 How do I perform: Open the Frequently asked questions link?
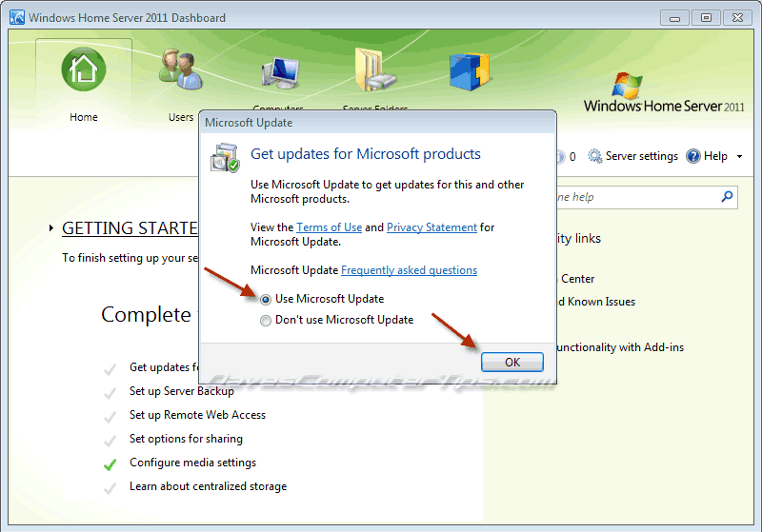tap(410, 270)
